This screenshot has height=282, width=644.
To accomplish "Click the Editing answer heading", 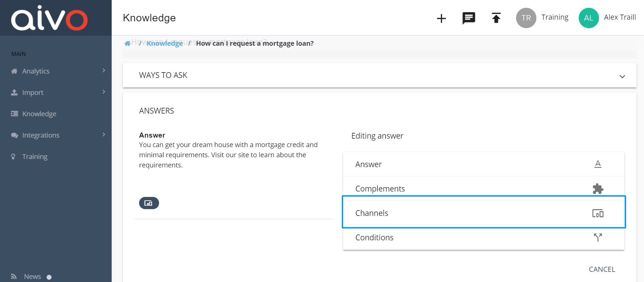I will tap(377, 136).
